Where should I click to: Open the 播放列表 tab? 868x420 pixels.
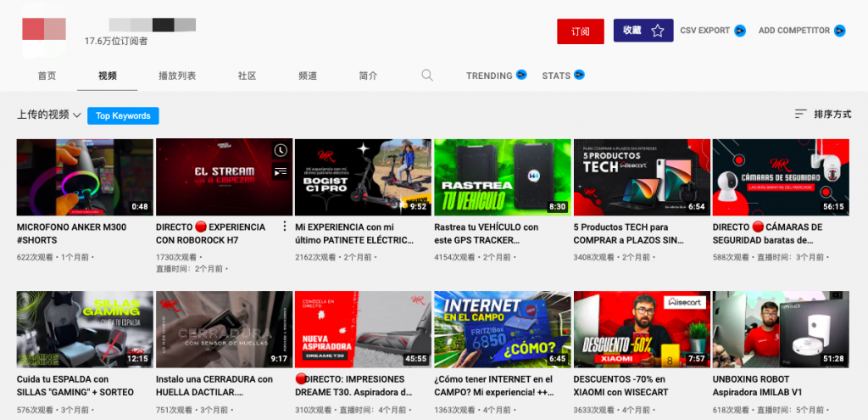pos(177,76)
